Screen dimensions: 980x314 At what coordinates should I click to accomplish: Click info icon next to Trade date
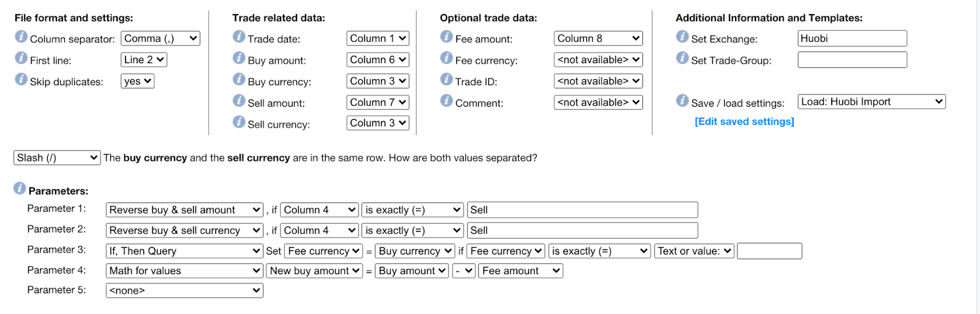[239, 37]
